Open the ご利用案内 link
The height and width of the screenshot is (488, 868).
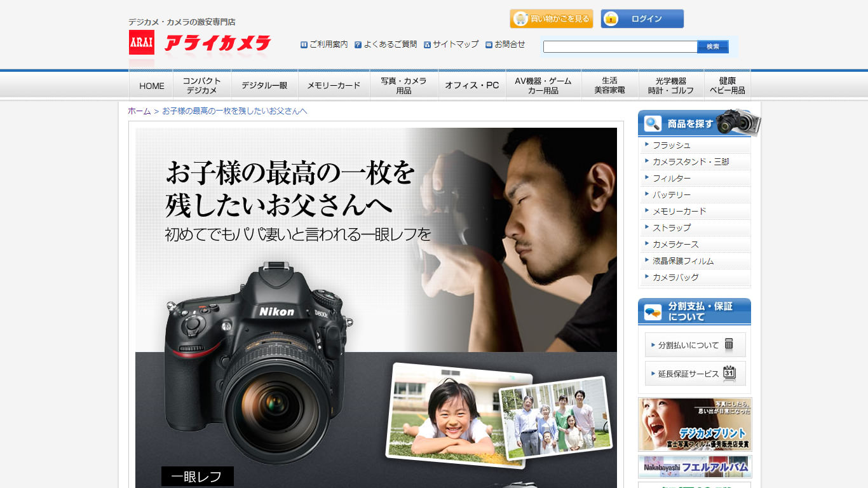tap(329, 44)
